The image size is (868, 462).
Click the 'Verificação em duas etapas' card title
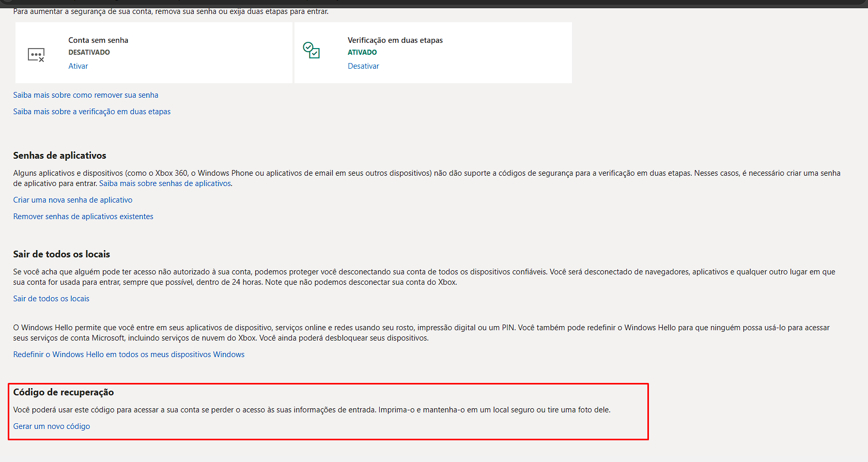click(x=395, y=40)
